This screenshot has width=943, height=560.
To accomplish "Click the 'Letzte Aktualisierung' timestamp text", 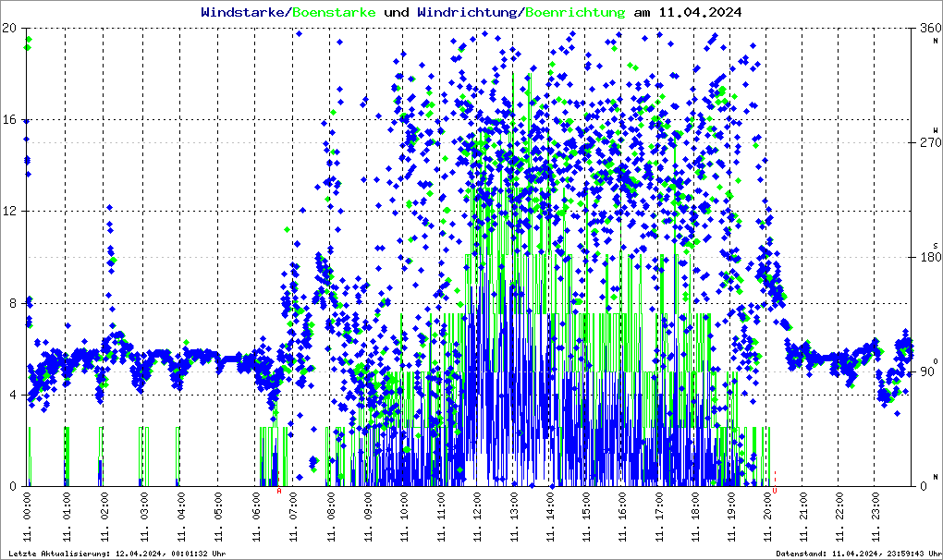I will point(117,554).
